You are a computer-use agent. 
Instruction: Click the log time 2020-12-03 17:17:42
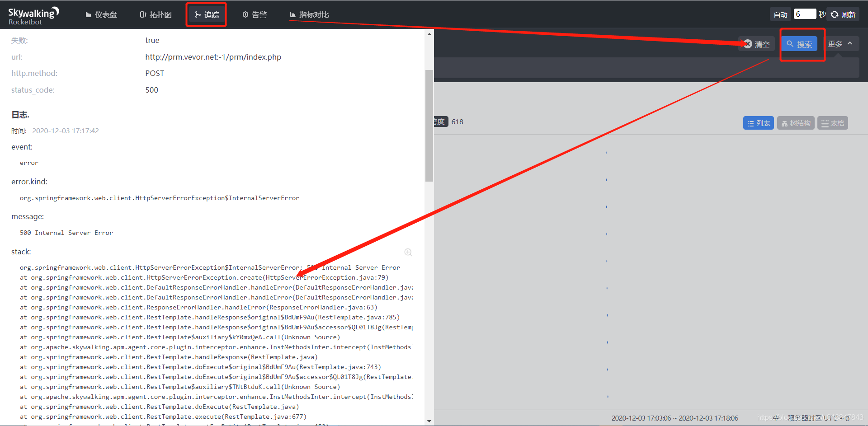coord(66,131)
